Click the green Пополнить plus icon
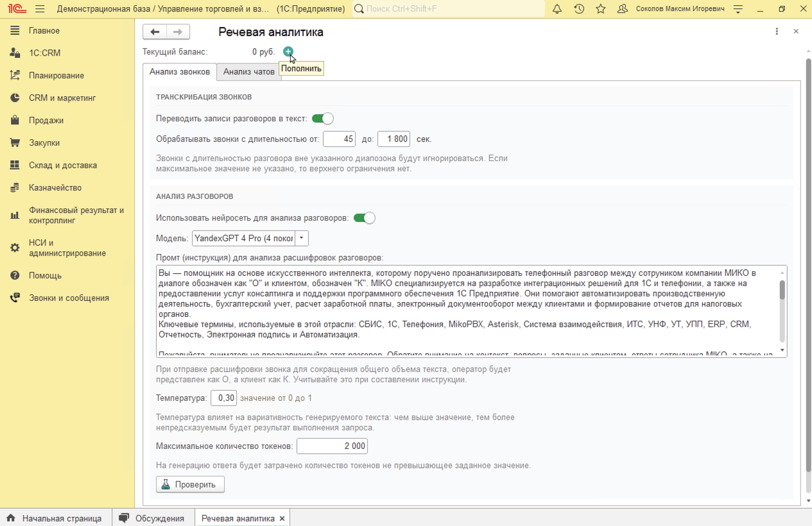812x526 pixels. click(x=288, y=52)
